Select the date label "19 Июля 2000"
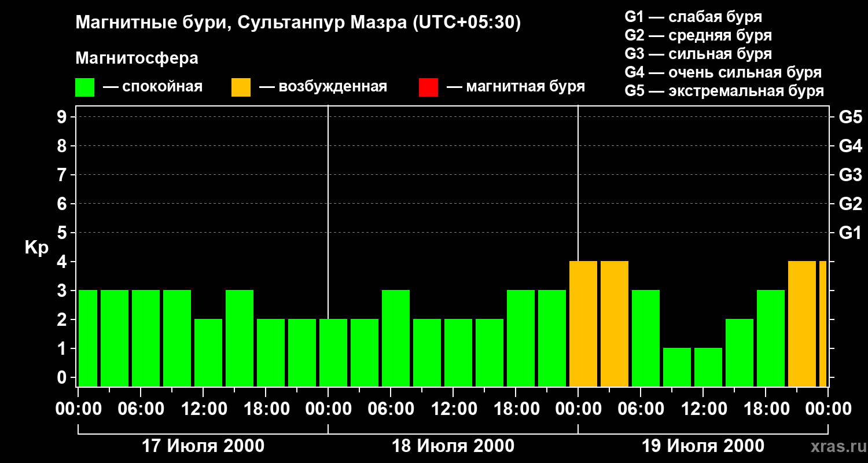This screenshot has width=868, height=463. pyautogui.click(x=703, y=446)
